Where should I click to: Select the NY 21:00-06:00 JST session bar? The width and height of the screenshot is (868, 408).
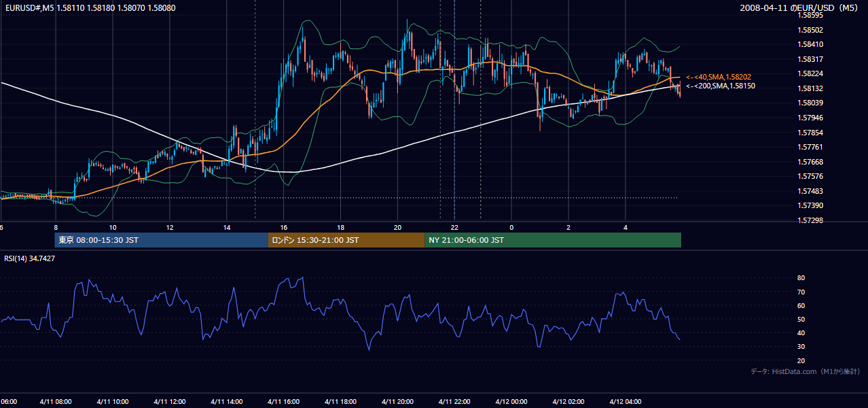[553, 240]
